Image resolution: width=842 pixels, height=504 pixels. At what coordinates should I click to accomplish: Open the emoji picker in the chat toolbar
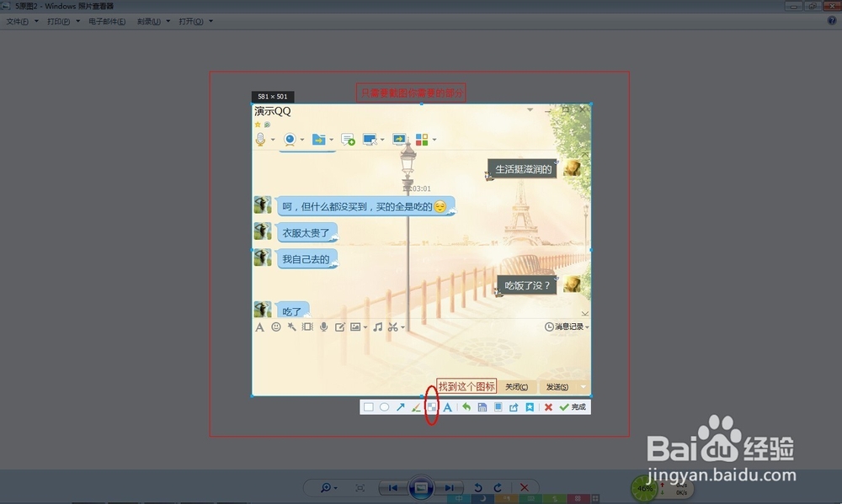pos(276,326)
